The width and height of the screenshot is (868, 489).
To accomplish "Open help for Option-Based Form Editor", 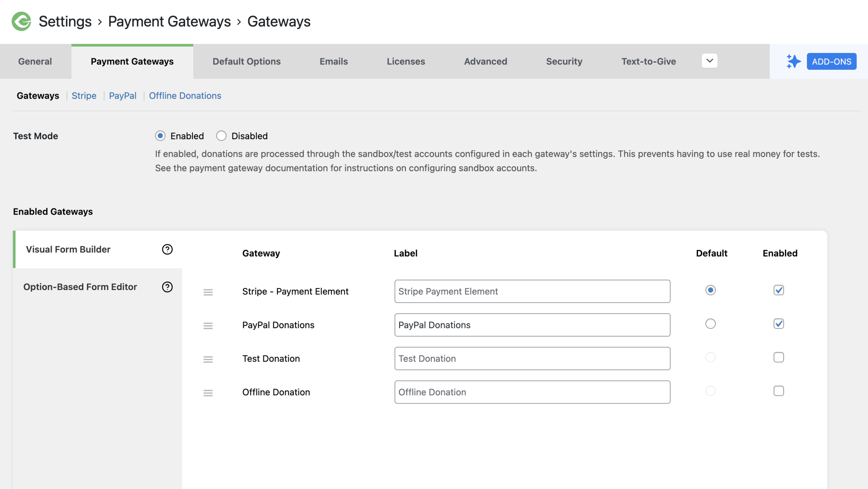I will coord(166,287).
